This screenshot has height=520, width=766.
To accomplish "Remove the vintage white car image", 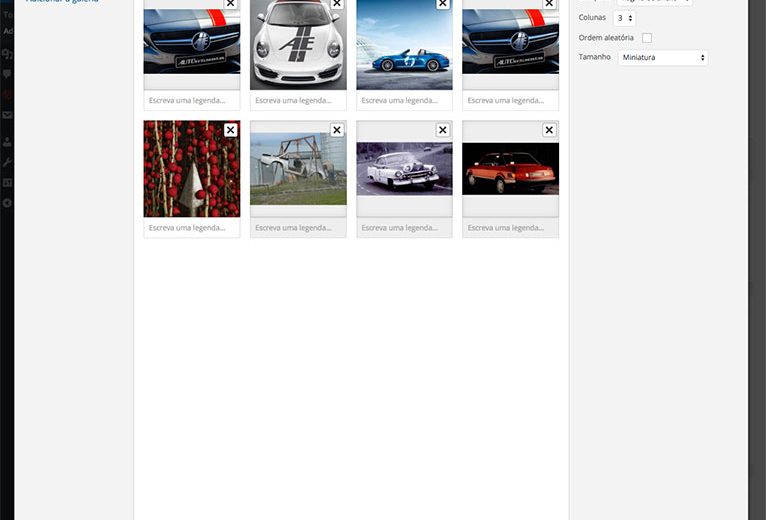I will [443, 130].
